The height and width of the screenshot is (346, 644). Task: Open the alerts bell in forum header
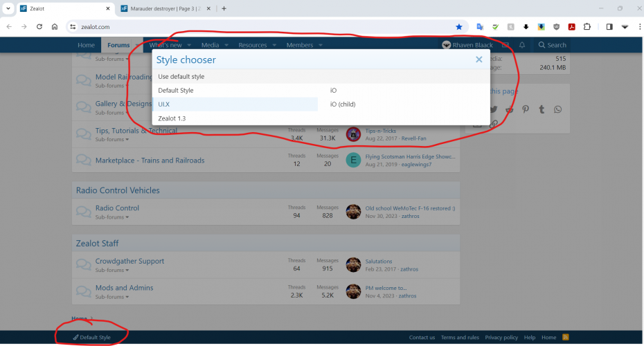522,45
